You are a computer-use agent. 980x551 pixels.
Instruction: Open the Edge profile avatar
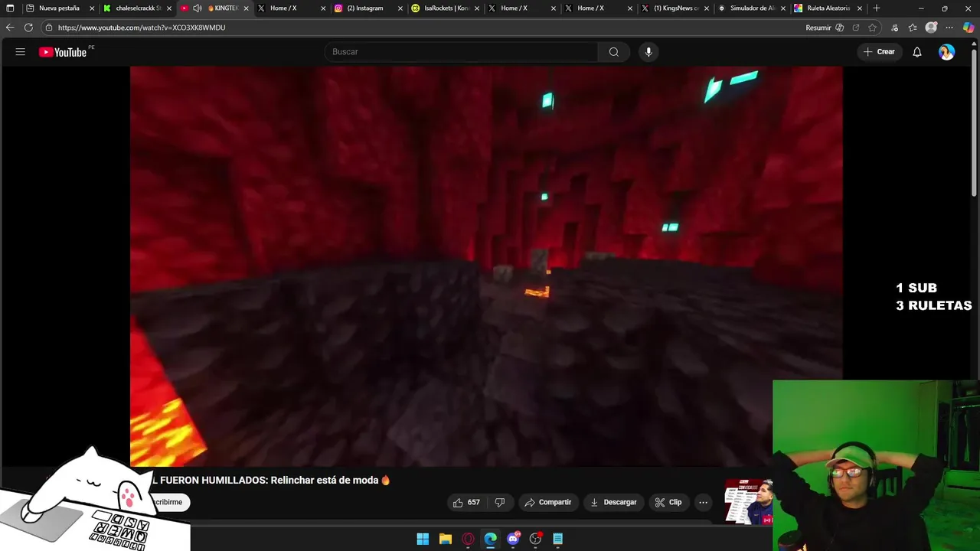(x=931, y=28)
